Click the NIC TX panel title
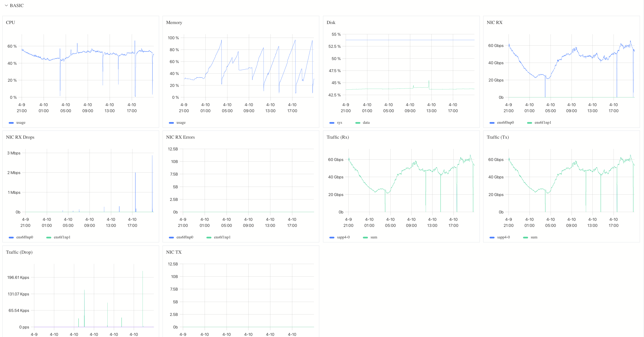Screen dimensions: 644x337 coord(174,252)
